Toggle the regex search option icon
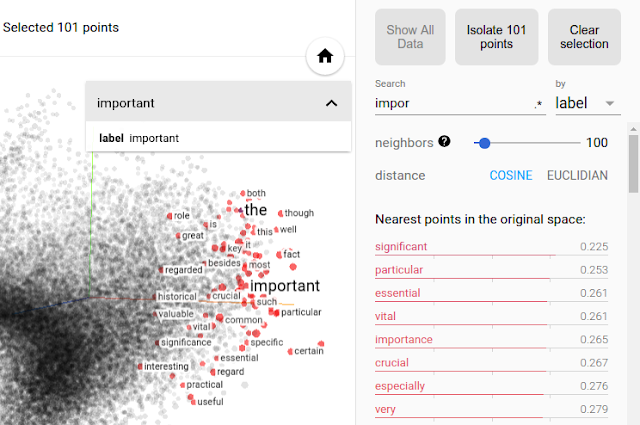640x425 pixels. [x=538, y=104]
